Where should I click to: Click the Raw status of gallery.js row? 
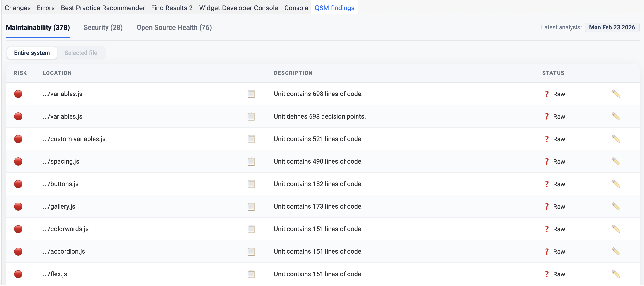click(x=559, y=207)
